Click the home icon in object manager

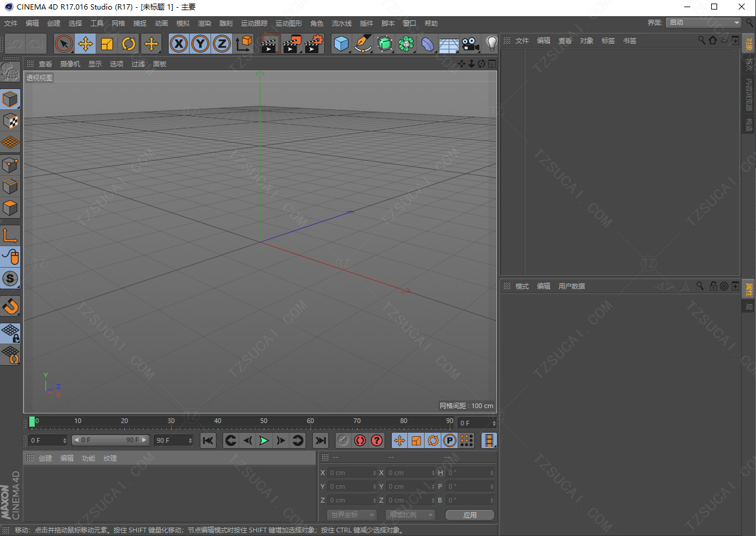712,40
